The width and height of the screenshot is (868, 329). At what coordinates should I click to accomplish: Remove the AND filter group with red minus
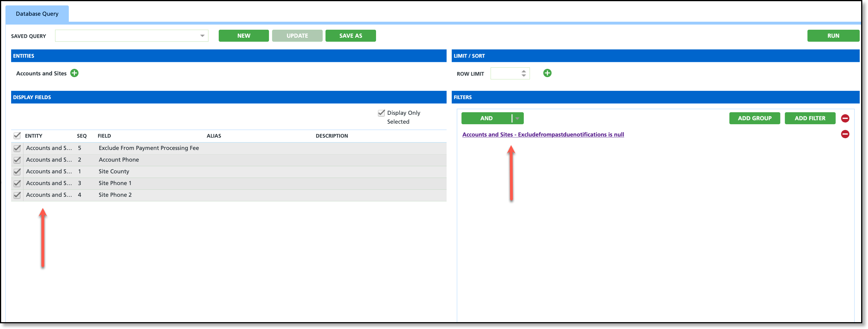click(845, 118)
